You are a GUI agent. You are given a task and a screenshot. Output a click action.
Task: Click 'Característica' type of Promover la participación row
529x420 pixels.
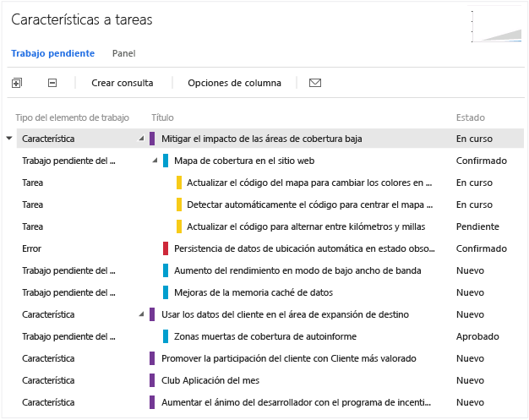click(48, 358)
